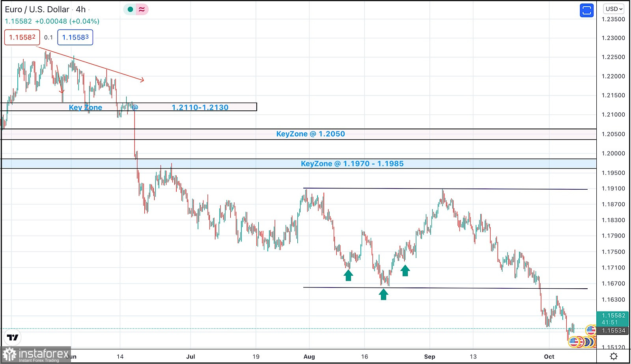Click the pink approximate-data indicator icon
The height and width of the screenshot is (364, 631).
[x=142, y=9]
